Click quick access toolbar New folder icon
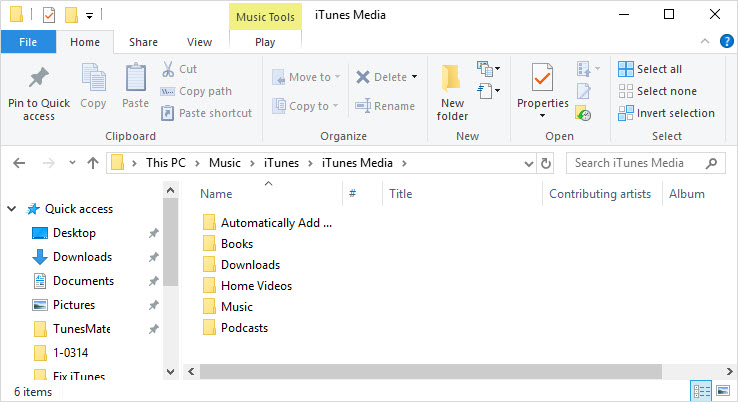 click(x=71, y=15)
